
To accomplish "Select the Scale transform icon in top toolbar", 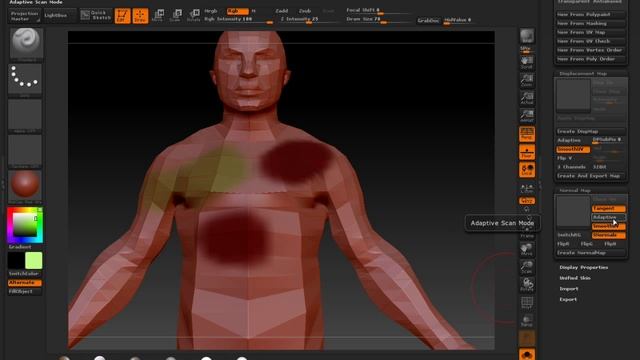I will (176, 16).
